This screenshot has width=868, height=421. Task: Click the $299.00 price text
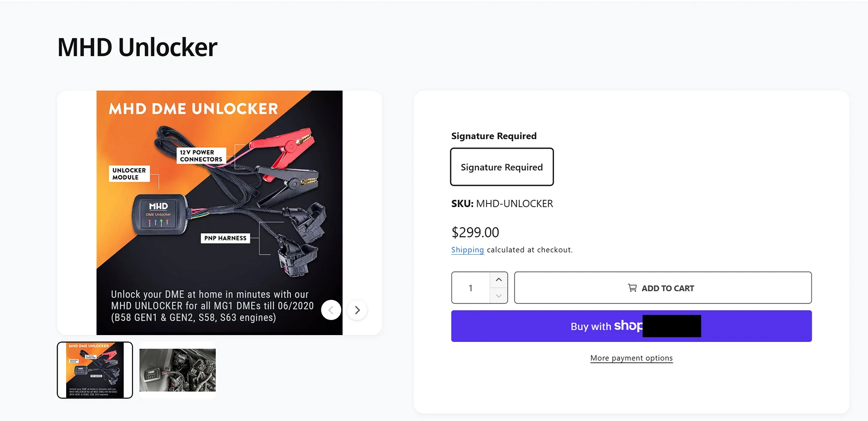click(475, 232)
